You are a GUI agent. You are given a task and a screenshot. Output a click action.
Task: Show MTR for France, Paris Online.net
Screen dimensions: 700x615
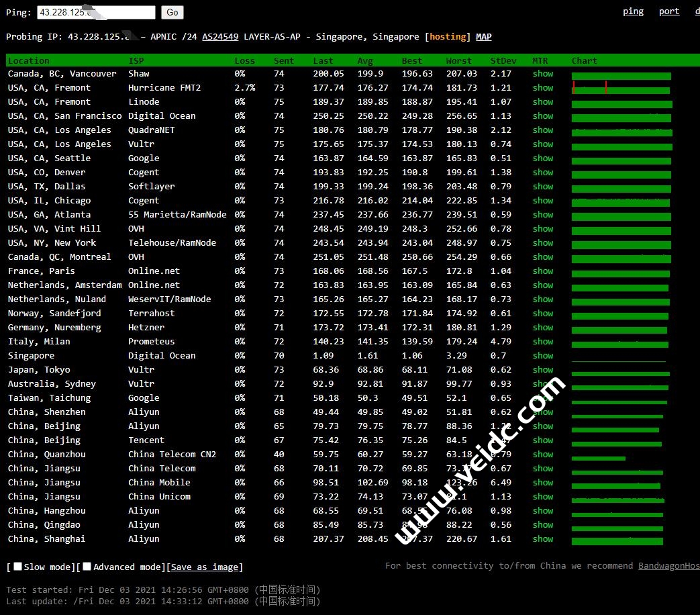click(543, 271)
